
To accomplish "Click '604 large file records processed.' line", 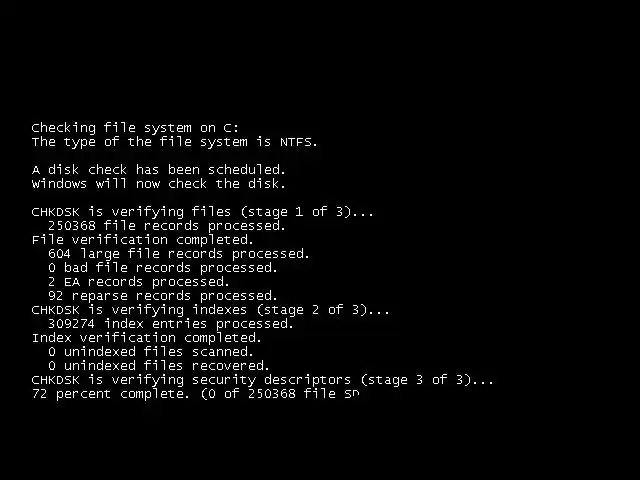I will 179,254.
